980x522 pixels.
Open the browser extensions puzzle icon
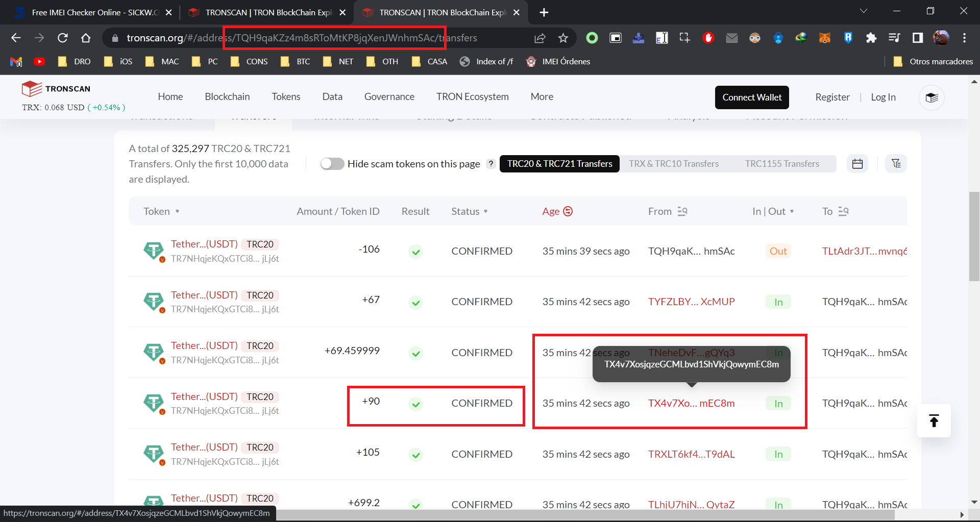pyautogui.click(x=871, y=38)
